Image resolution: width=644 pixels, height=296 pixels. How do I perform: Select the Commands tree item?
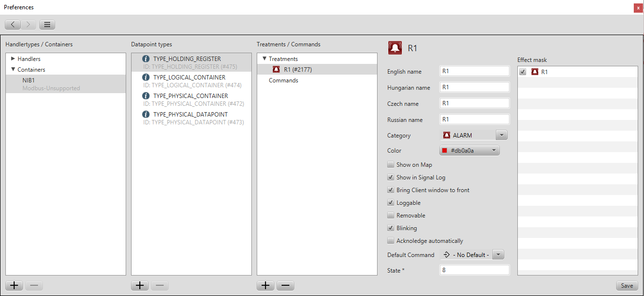tap(283, 80)
